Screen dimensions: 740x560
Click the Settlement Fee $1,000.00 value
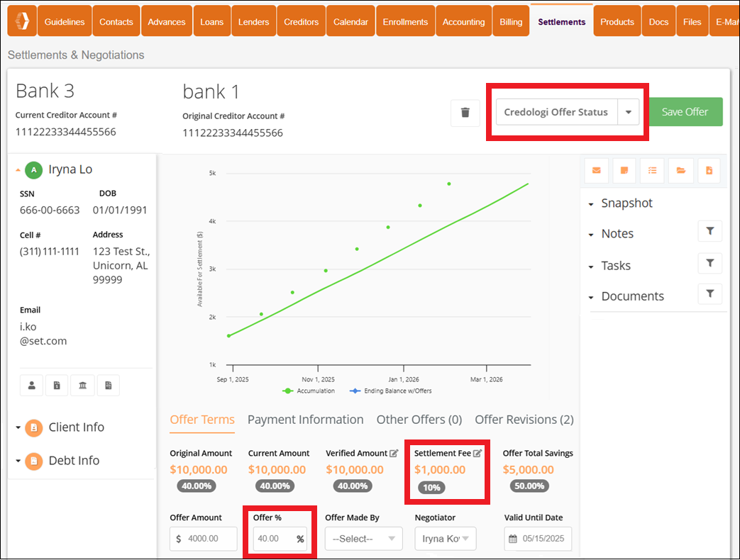440,470
